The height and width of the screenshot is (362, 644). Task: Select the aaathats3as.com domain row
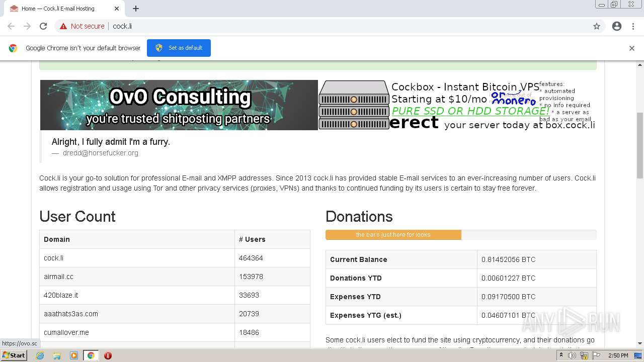[175, 314]
